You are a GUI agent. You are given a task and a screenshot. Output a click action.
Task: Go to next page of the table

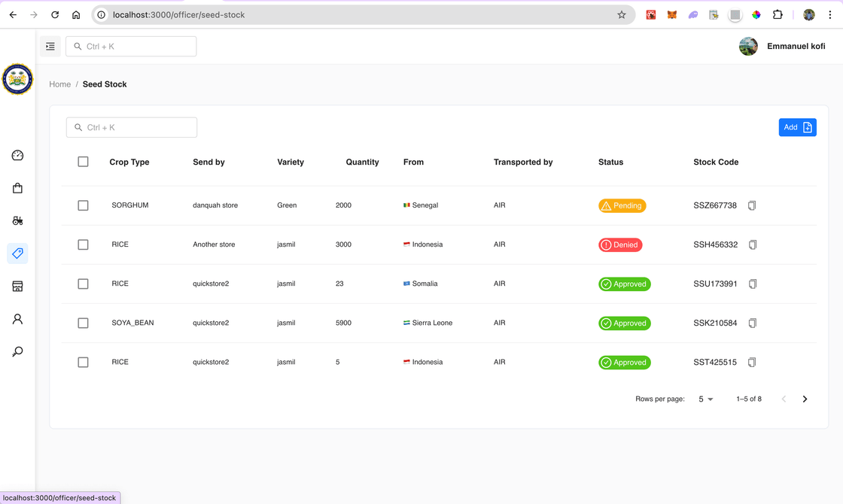click(805, 399)
